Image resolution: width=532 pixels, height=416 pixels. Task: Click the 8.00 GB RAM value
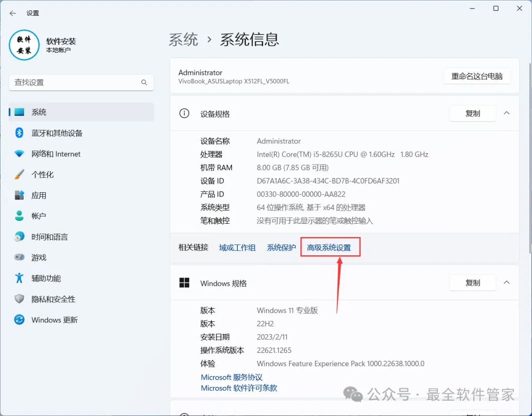(x=293, y=168)
